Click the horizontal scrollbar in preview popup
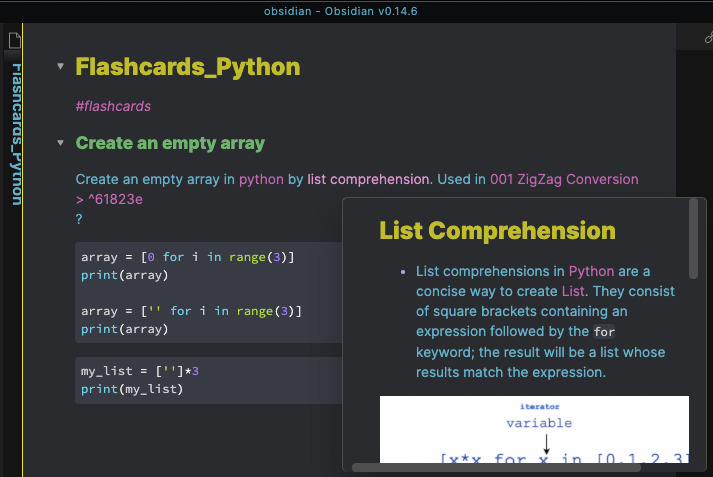 pos(496,467)
